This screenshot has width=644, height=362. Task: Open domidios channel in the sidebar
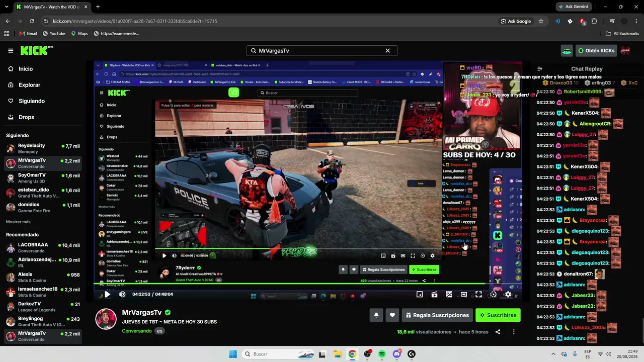click(x=42, y=208)
